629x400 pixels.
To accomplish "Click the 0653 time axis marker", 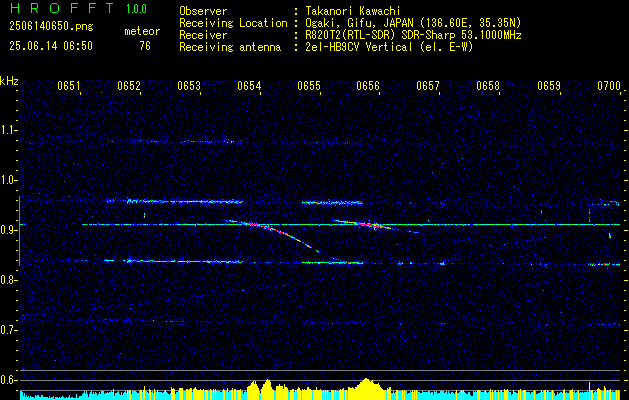I will pos(189,86).
